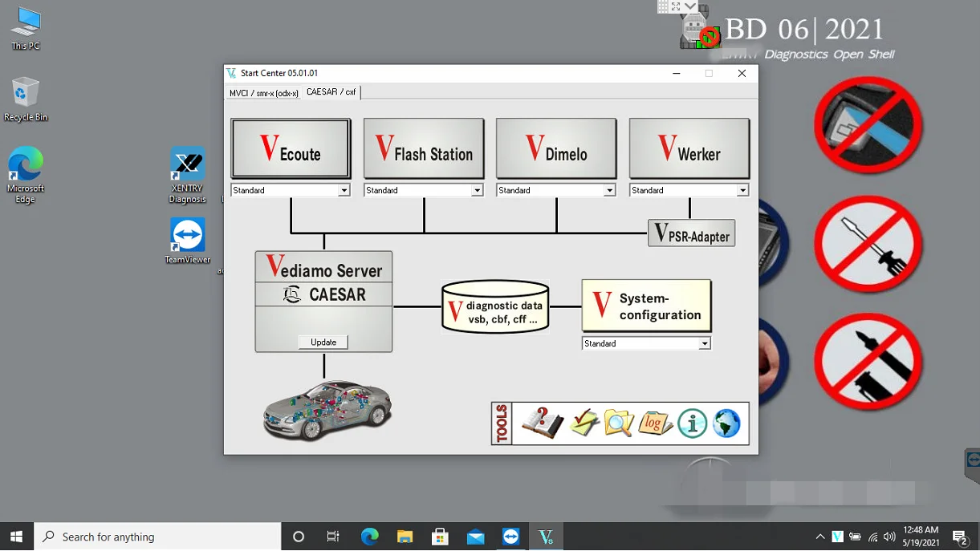Open TeamViewer desktop shortcut
Viewport: 980px width, 551px height.
(188, 241)
